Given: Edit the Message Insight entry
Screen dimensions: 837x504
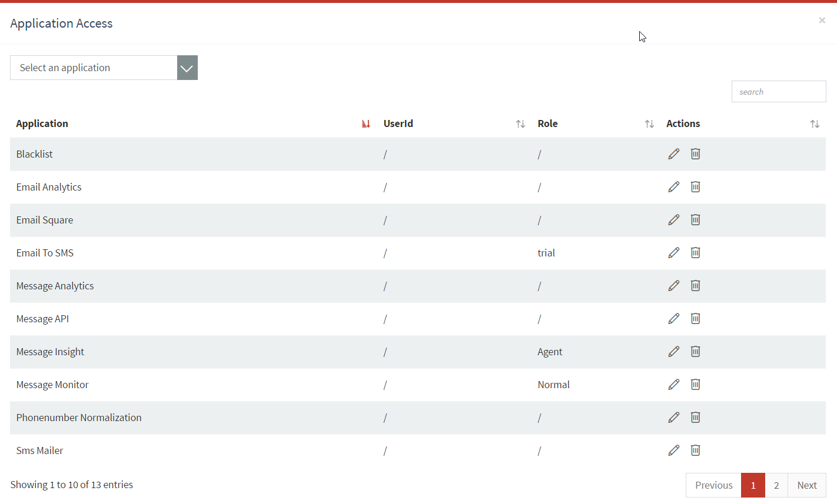Looking at the screenshot, I should click(x=674, y=352).
